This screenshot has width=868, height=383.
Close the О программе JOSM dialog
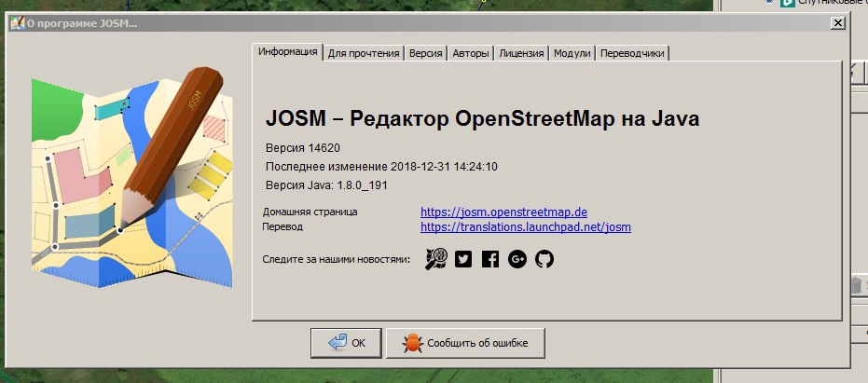[x=838, y=23]
